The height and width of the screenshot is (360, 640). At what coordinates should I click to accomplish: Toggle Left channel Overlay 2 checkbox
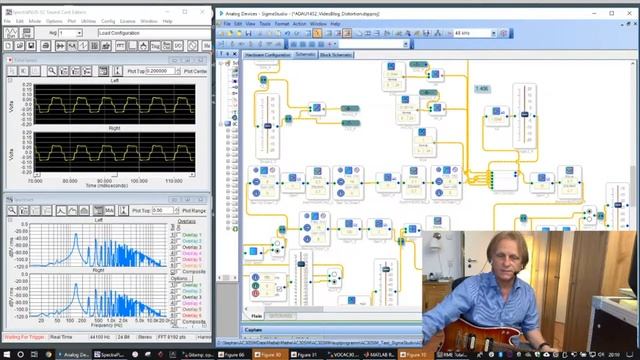click(178, 241)
